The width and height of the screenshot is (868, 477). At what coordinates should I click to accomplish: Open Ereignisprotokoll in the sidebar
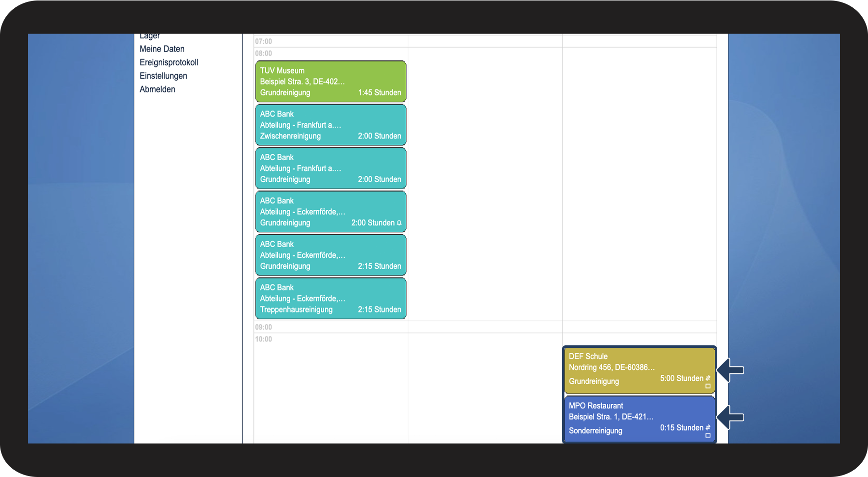(x=169, y=62)
